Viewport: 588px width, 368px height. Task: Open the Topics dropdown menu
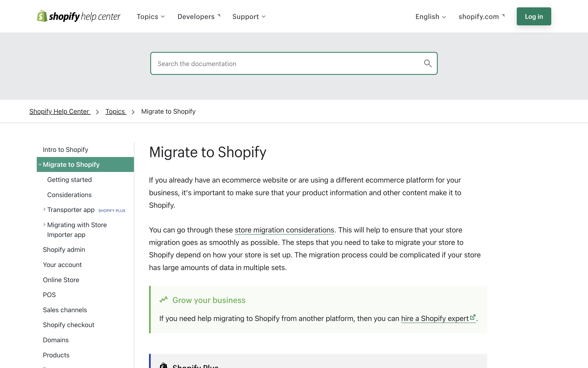[151, 17]
